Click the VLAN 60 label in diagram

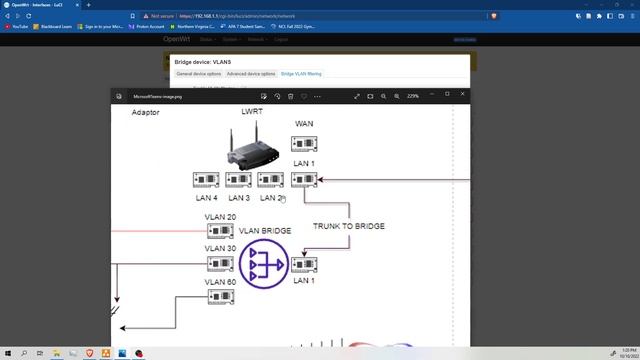pos(220,282)
